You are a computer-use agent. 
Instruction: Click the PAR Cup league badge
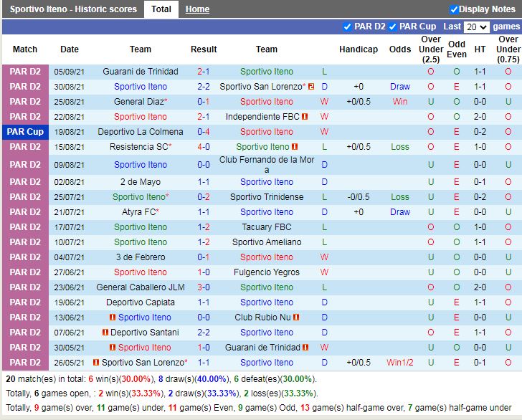pyautogui.click(x=25, y=132)
